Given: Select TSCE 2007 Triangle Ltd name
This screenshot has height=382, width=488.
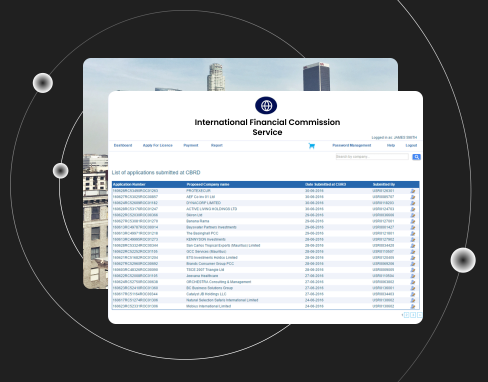Looking at the screenshot, I should pyautogui.click(x=205, y=270).
